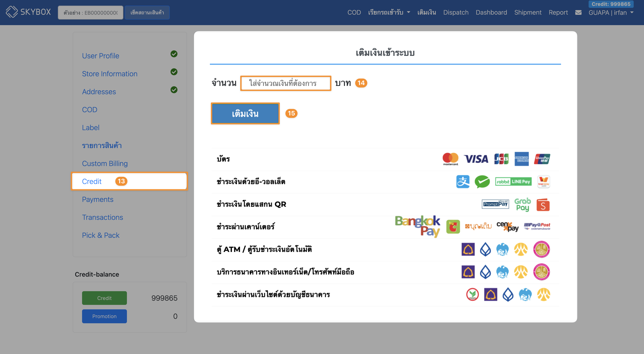The image size is (644, 354).
Task: Open Label in sidebar
Action: tap(91, 127)
